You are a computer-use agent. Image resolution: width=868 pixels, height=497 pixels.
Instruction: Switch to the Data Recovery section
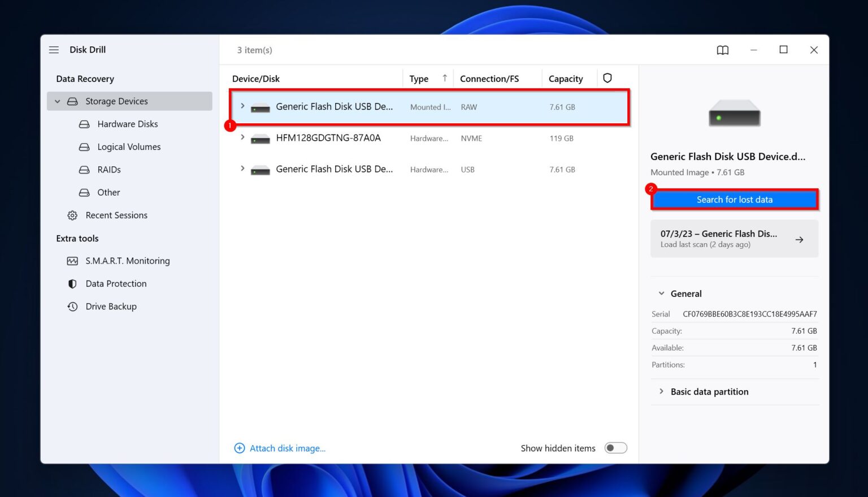[x=85, y=78]
